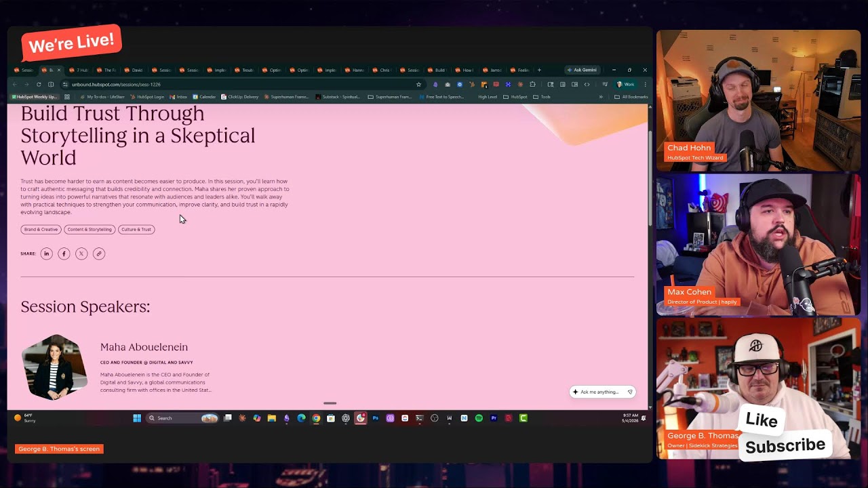Open the Work profile menu

[625, 85]
